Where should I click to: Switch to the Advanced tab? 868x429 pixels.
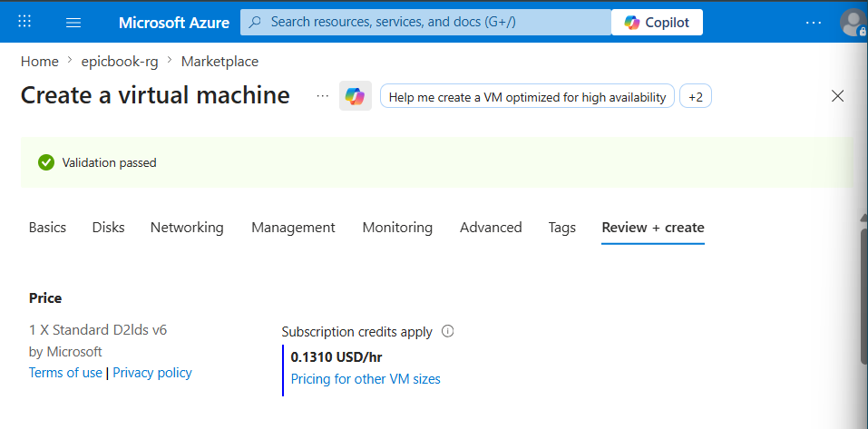(491, 228)
